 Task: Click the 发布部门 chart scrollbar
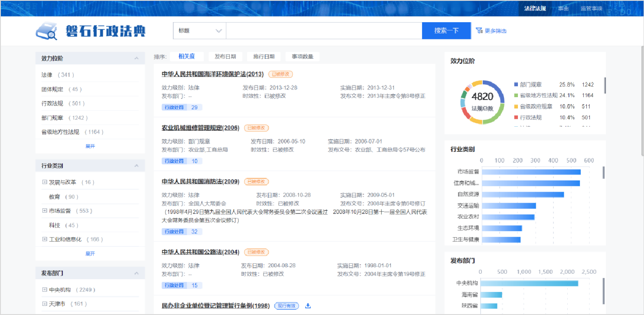604,292
